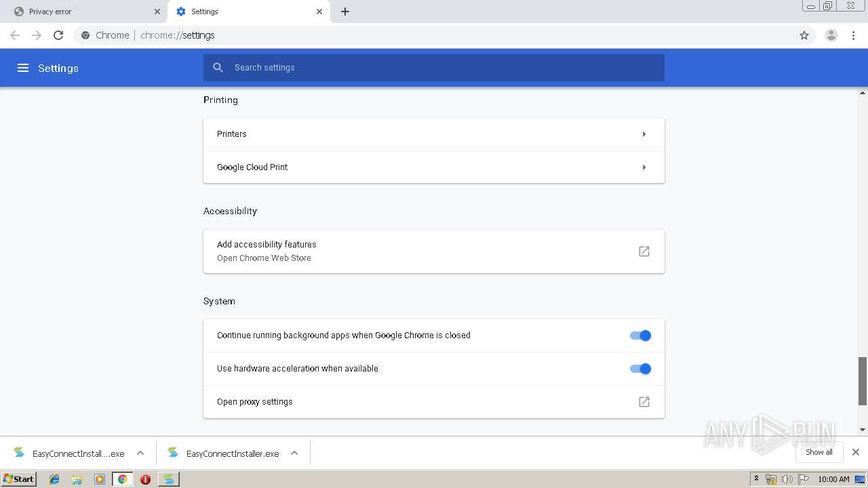
Task: Expand the Printers row arrow
Action: coord(644,134)
